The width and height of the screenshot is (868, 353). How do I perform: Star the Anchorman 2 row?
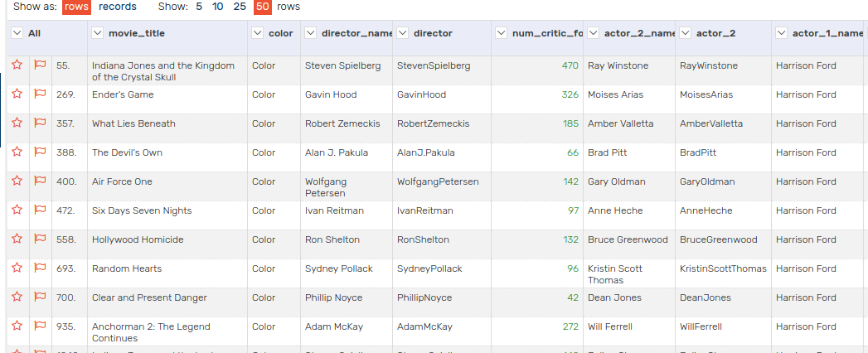pyautogui.click(x=17, y=326)
